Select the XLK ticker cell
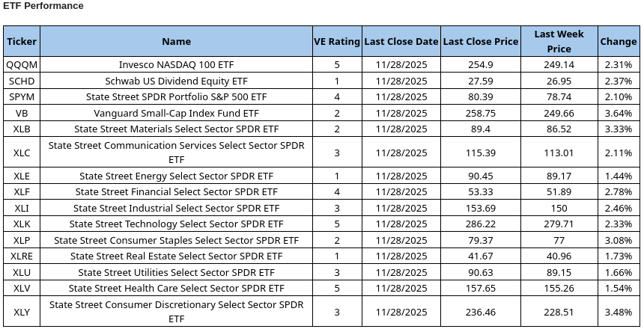 point(22,224)
